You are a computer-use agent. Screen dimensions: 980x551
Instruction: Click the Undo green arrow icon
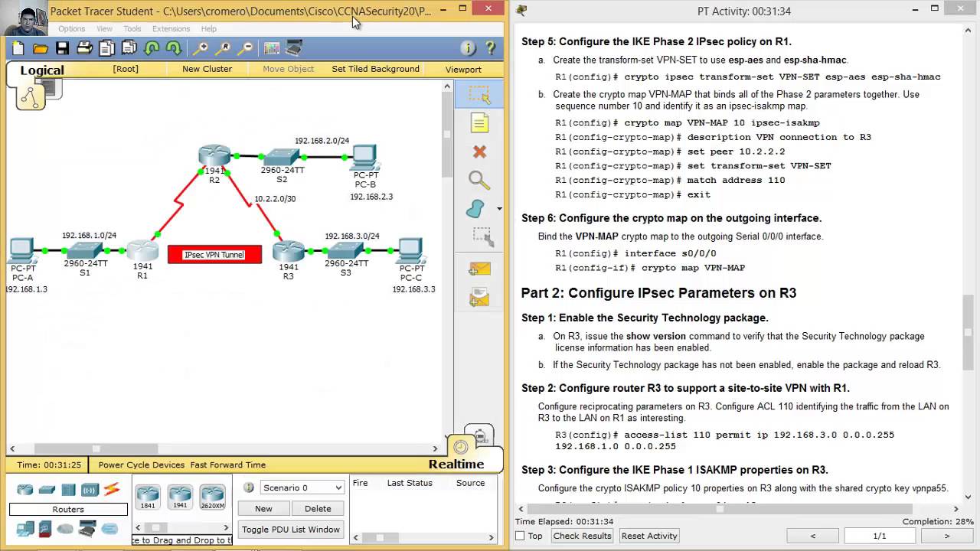[151, 48]
